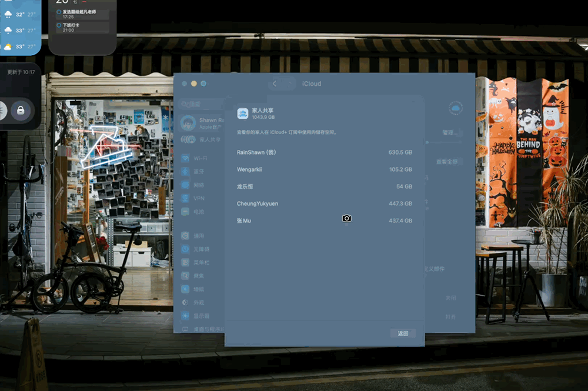Click the 家人共享 icon in the sheet header
The image size is (588, 391).
tap(243, 113)
